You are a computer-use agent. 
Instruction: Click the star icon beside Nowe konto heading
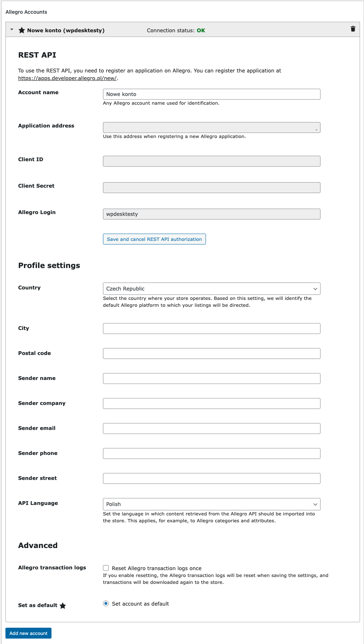[x=22, y=30]
